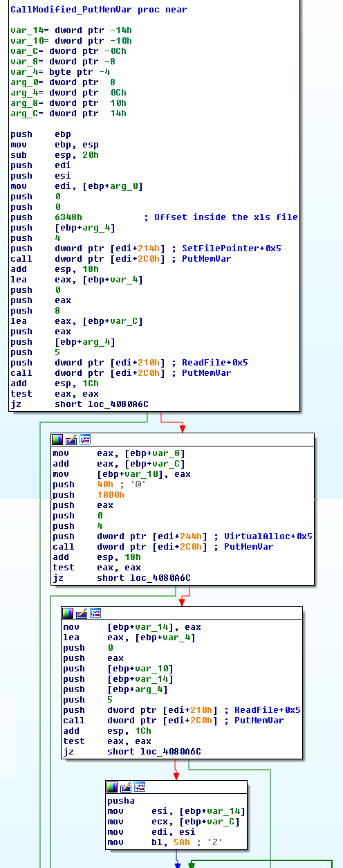Click the third header icon on the VirtualAlloc node
343x868 pixels.
tap(85, 440)
